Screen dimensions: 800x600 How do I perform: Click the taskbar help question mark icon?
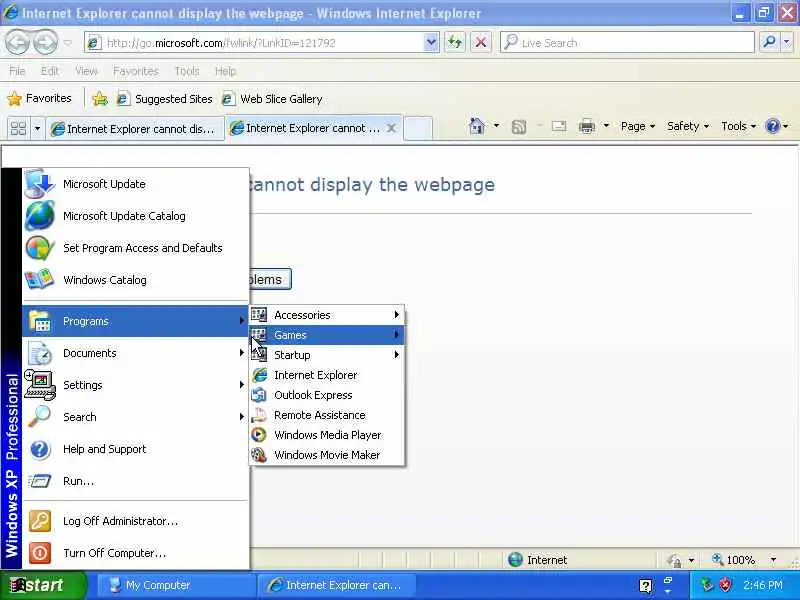[x=645, y=586]
